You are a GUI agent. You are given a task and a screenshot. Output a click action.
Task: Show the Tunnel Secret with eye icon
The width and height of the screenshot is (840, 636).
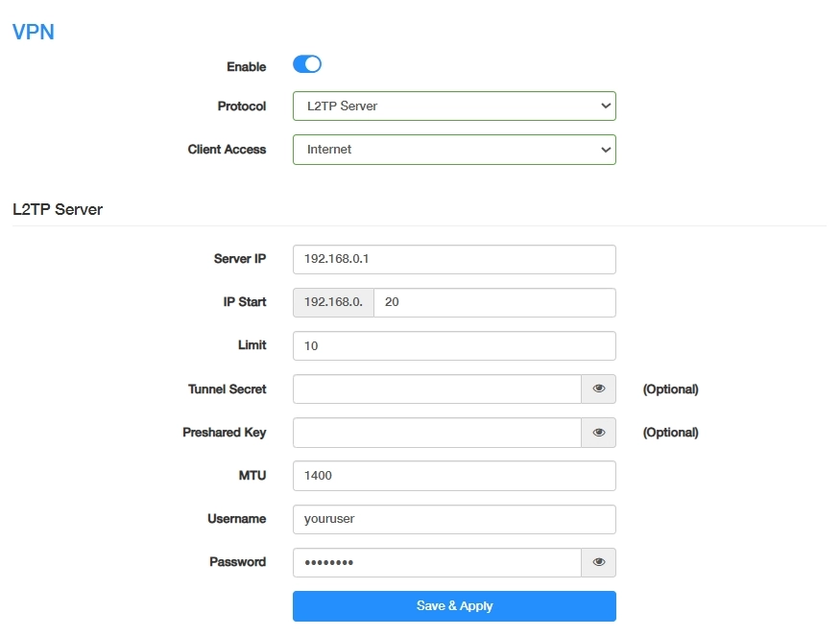click(598, 389)
